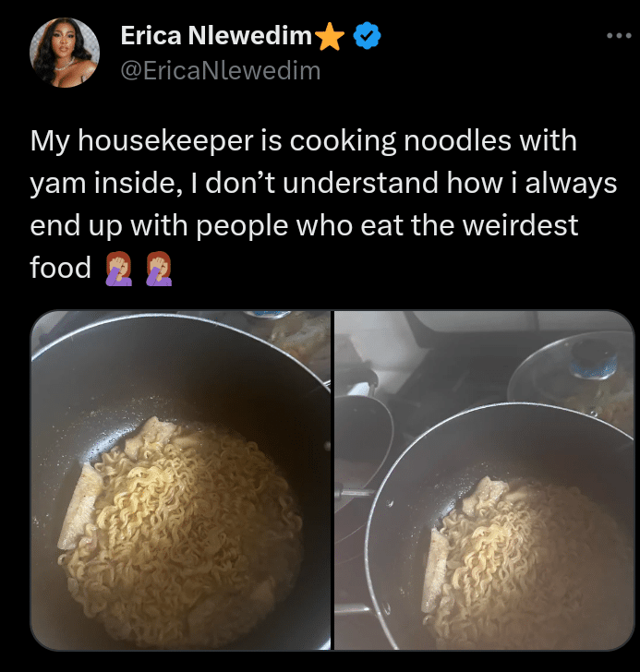Click the yam slice in left photo

coord(80,508)
